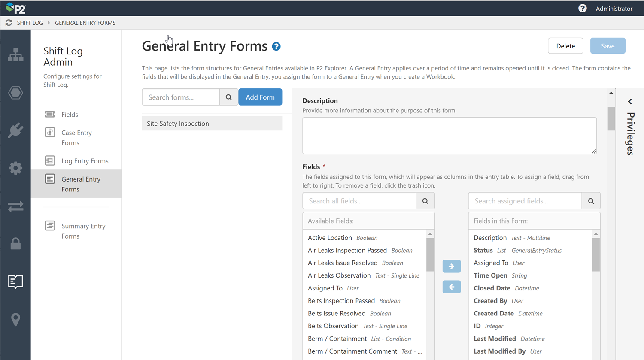The width and height of the screenshot is (644, 360).
Task: Open the hierarchy icon in left sidebar
Action: [x=15, y=55]
